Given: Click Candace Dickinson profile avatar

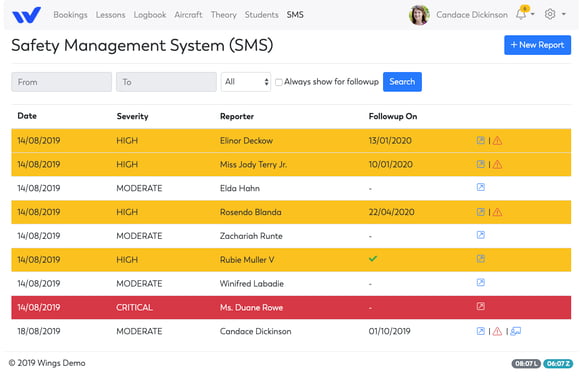Looking at the screenshot, I should 419,15.
